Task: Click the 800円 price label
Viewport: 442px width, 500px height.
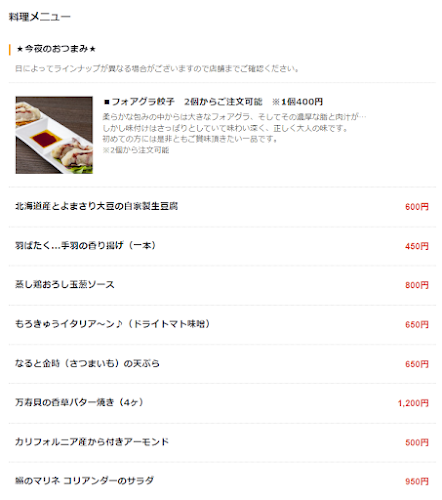Action: pyautogui.click(x=417, y=285)
